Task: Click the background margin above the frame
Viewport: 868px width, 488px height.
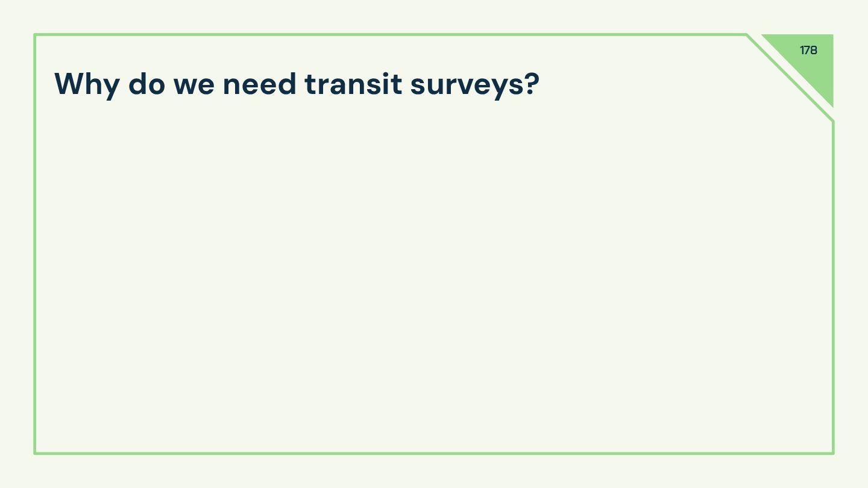Action: pyautogui.click(x=386, y=17)
